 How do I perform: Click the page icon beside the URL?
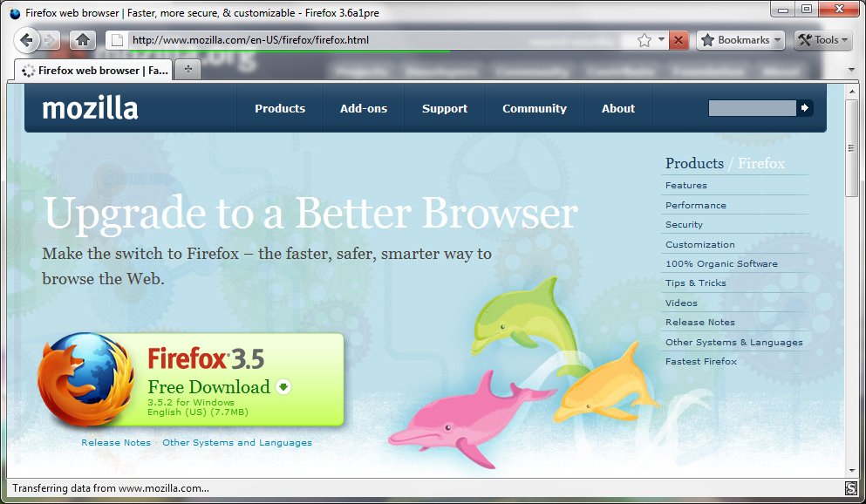(x=117, y=40)
